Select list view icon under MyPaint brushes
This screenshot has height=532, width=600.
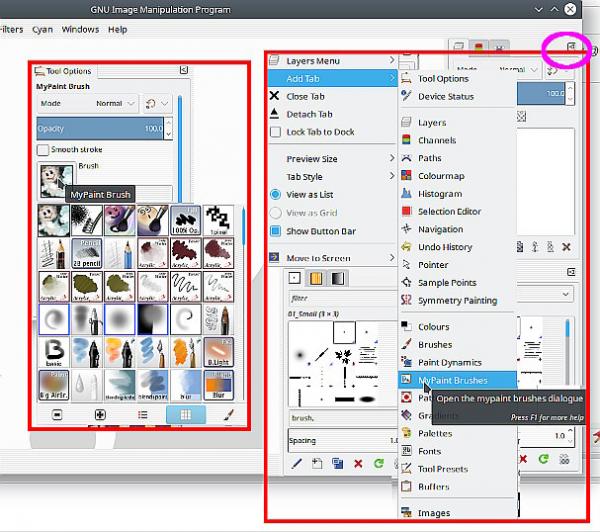[x=143, y=415]
